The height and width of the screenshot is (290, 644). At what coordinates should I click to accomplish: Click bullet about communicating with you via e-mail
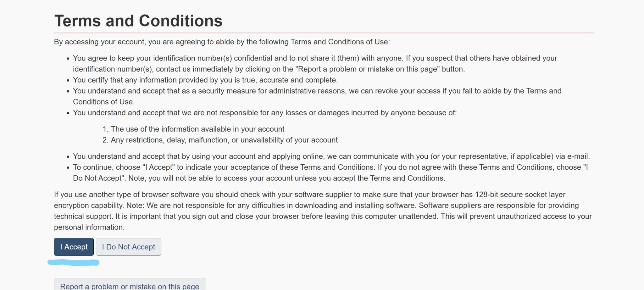(x=331, y=156)
